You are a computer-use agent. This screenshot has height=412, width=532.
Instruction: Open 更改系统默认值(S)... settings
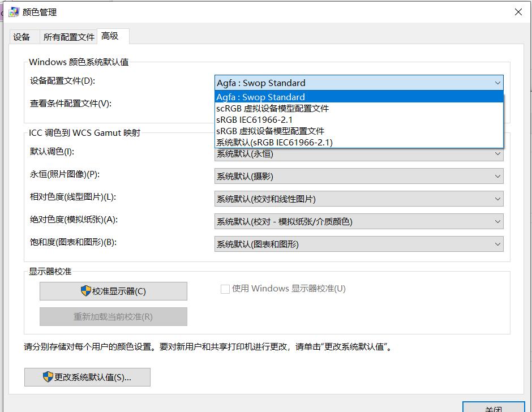pyautogui.click(x=87, y=377)
